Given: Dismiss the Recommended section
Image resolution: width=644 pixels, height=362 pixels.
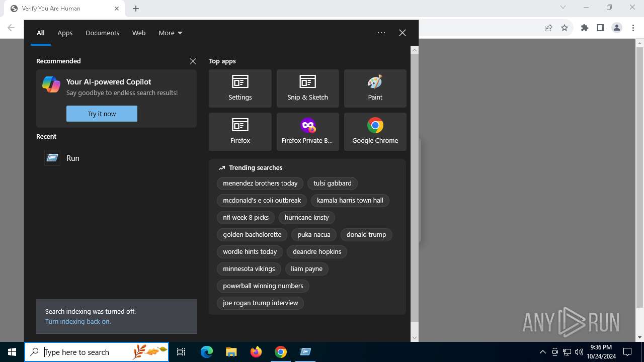Looking at the screenshot, I should 193,61.
